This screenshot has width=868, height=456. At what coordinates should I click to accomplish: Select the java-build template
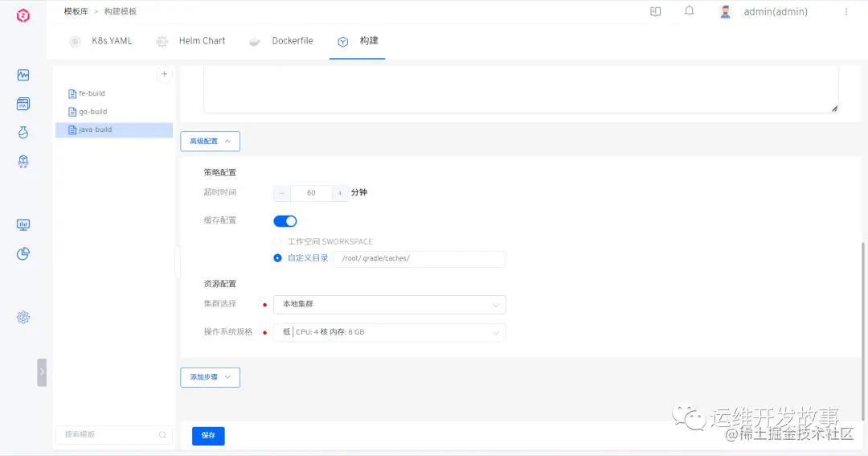[x=114, y=129]
